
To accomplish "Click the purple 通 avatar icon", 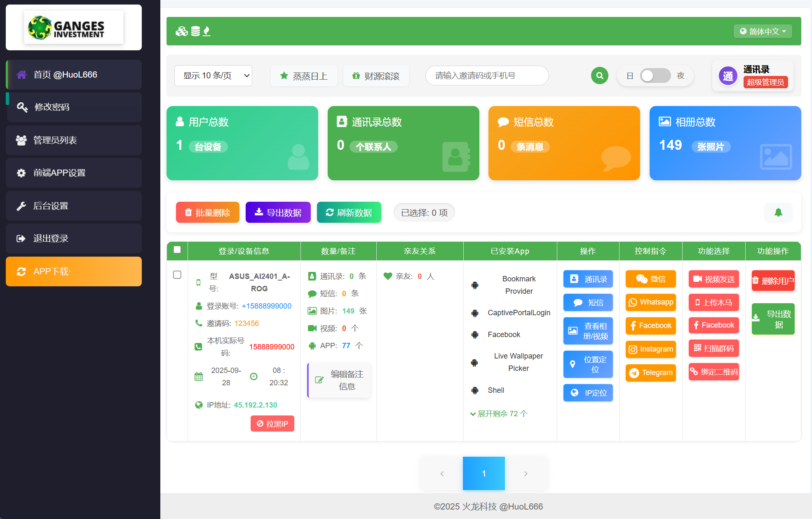I will [x=728, y=75].
